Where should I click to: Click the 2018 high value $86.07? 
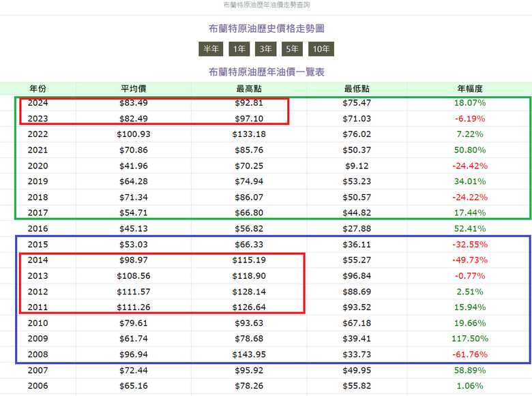point(249,198)
